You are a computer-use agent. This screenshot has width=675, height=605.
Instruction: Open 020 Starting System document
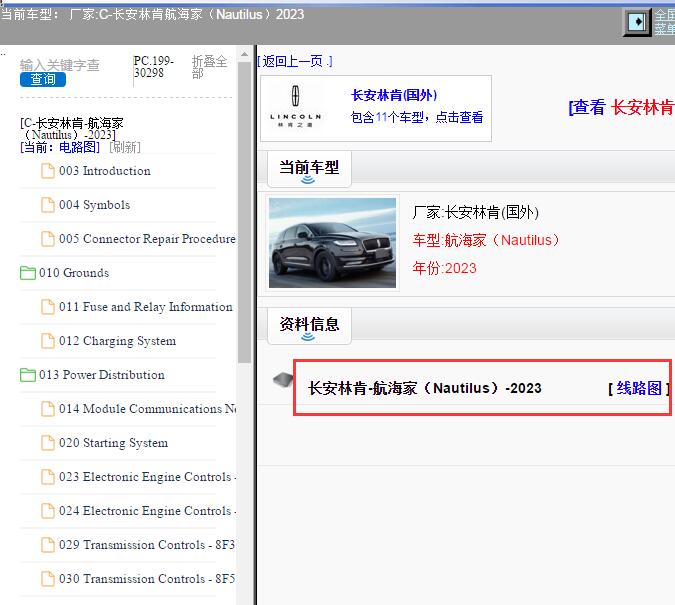pos(113,443)
